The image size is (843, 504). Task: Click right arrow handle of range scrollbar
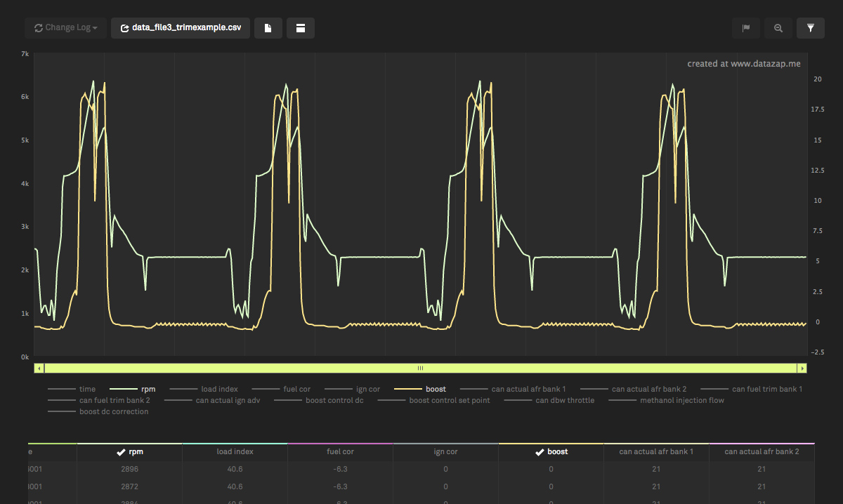coord(802,368)
